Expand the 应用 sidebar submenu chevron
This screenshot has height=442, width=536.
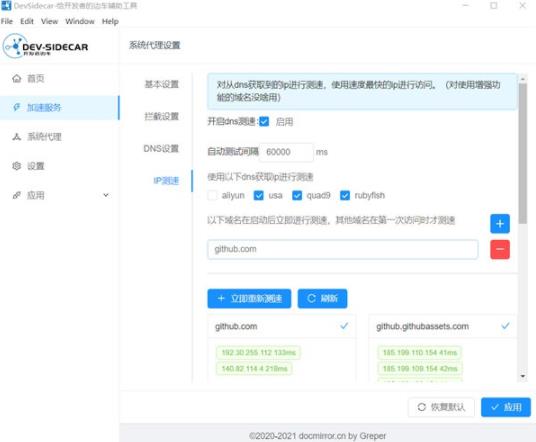pos(106,195)
